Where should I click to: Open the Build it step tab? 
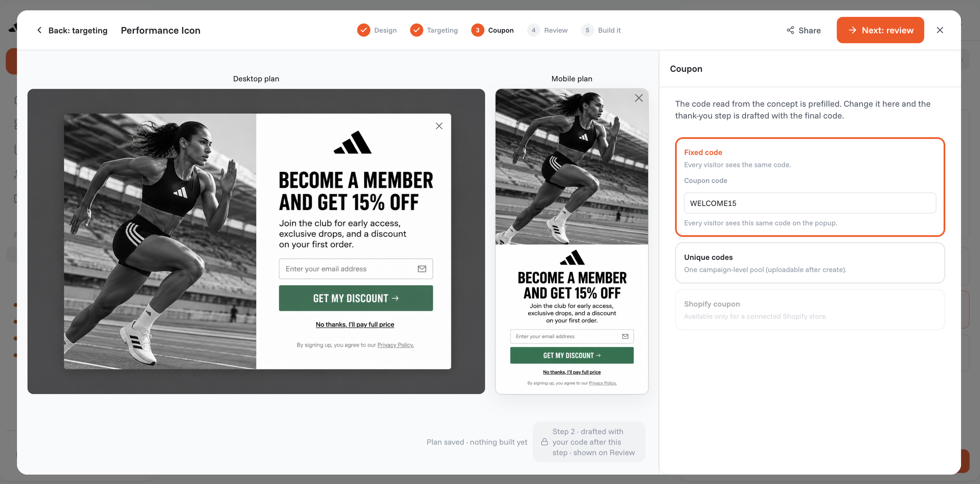(x=601, y=30)
